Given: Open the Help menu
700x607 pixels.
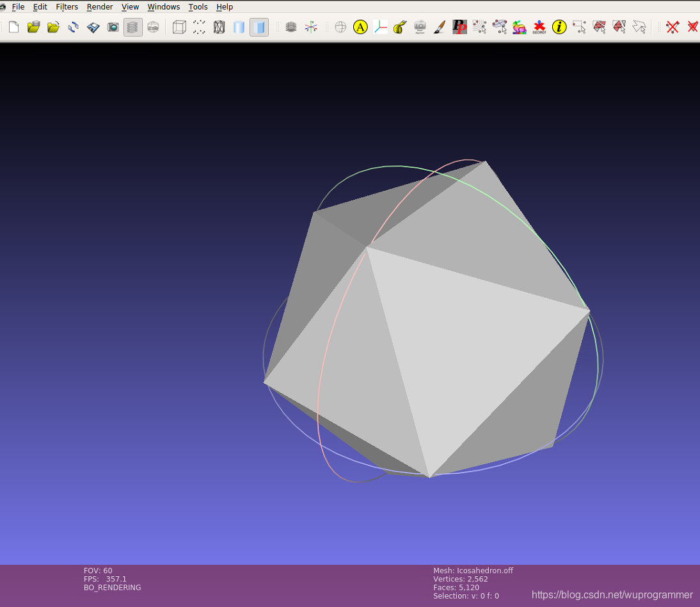Looking at the screenshot, I should [x=225, y=6].
